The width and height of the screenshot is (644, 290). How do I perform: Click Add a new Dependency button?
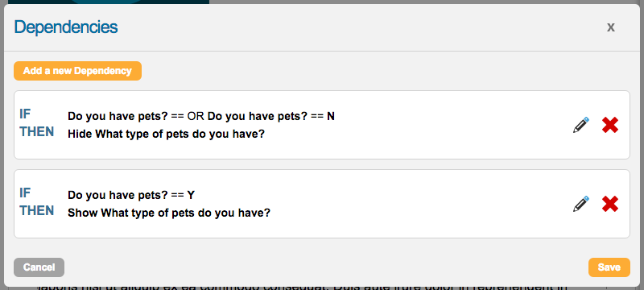click(77, 71)
